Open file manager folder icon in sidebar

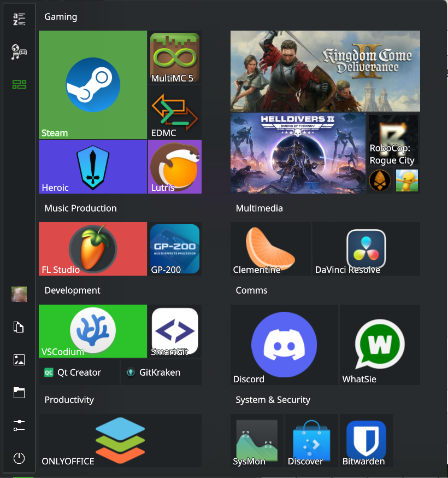tap(19, 393)
